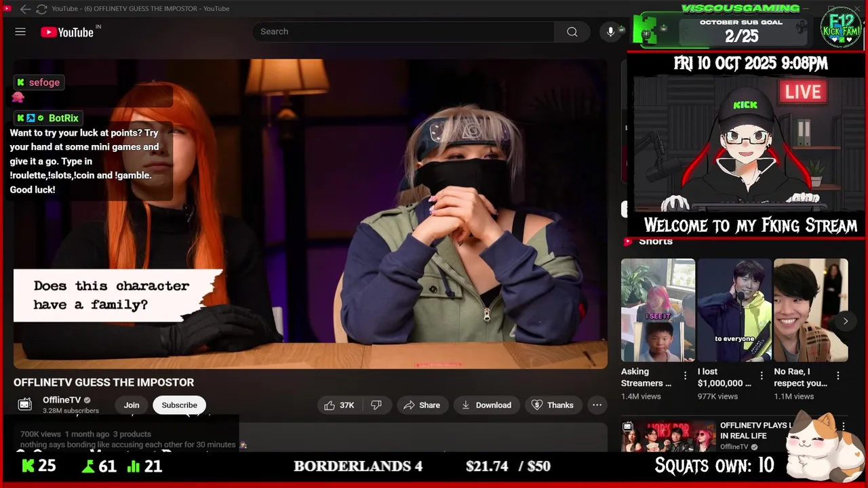Open OfflineTV channel name link
This screenshot has height=488, width=868.
(x=62, y=400)
